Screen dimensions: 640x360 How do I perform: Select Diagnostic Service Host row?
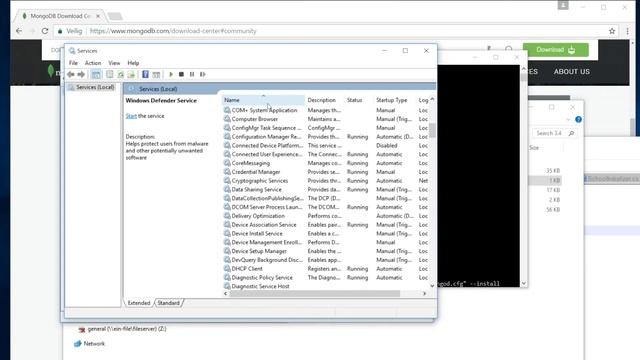326,287
